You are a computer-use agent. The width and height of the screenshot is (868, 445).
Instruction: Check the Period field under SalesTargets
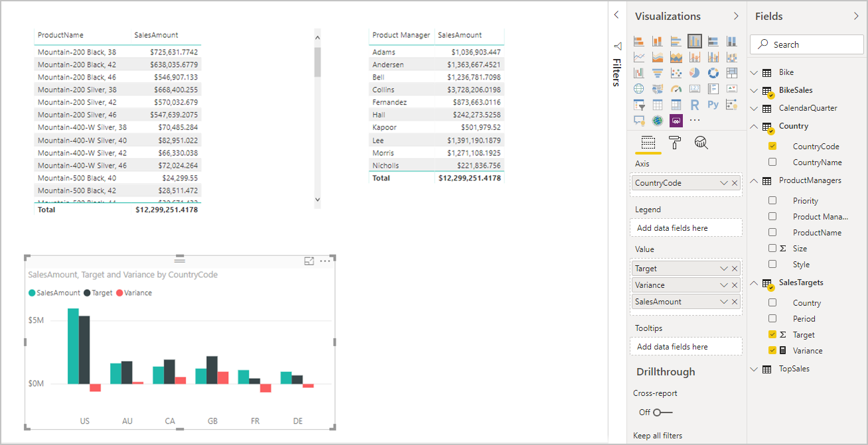772,318
